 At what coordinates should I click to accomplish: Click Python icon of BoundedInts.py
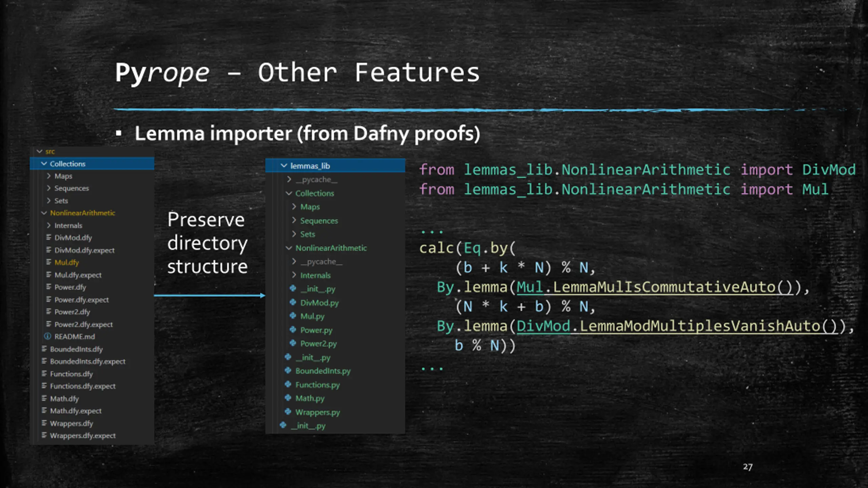click(288, 370)
